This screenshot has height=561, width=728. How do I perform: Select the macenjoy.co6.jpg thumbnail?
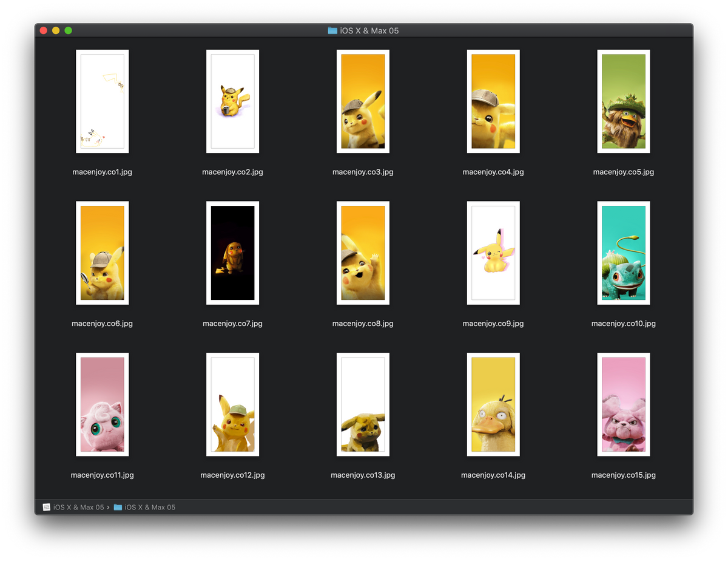pos(102,253)
